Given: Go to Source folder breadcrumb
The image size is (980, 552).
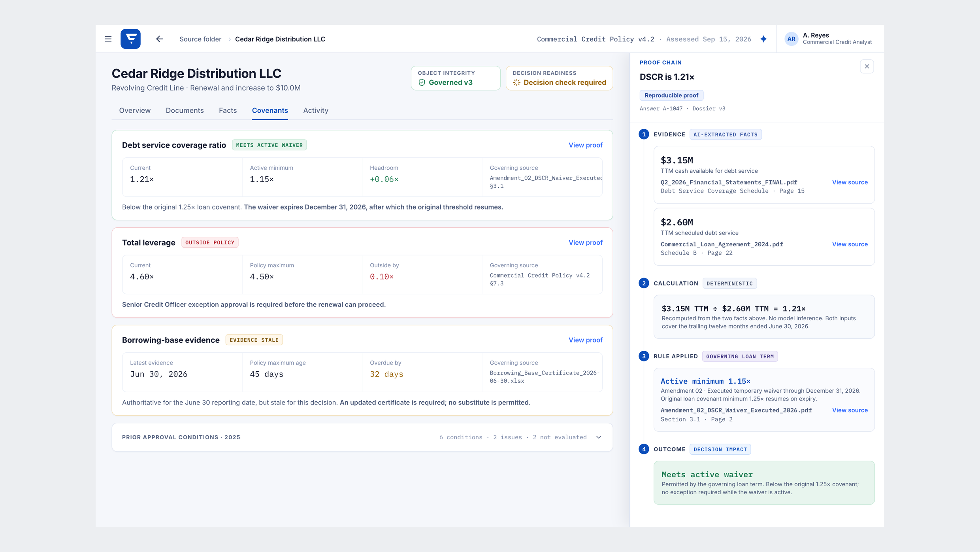Looking at the screenshot, I should click(200, 39).
